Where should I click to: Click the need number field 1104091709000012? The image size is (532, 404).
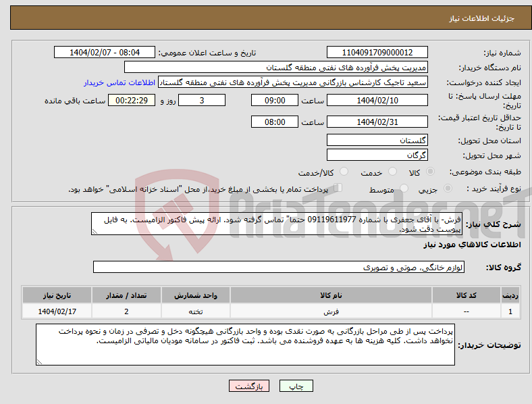(x=377, y=52)
